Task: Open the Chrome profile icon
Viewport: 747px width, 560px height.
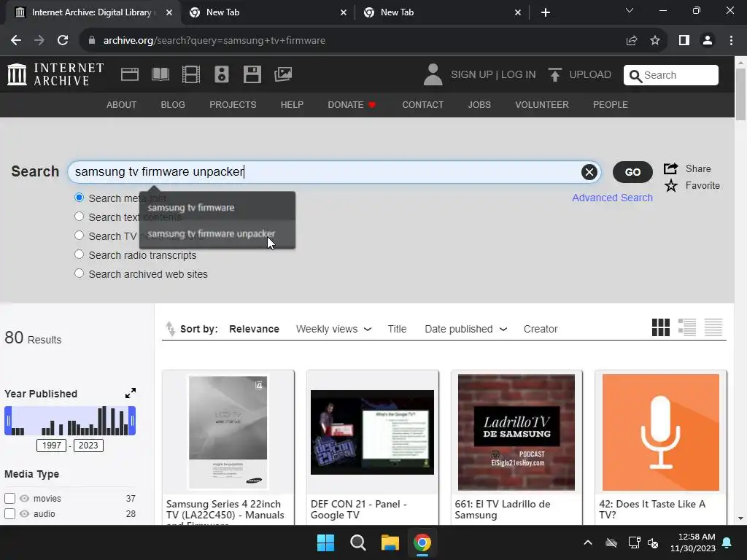Action: pyautogui.click(x=708, y=41)
